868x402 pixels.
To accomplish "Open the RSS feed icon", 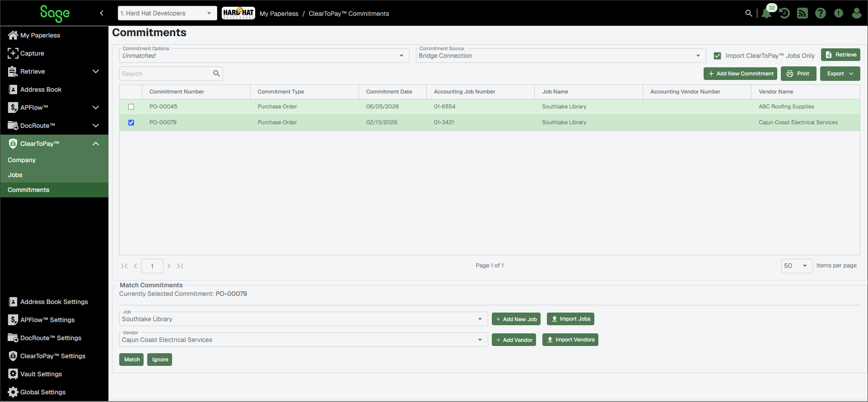I will click(x=803, y=13).
